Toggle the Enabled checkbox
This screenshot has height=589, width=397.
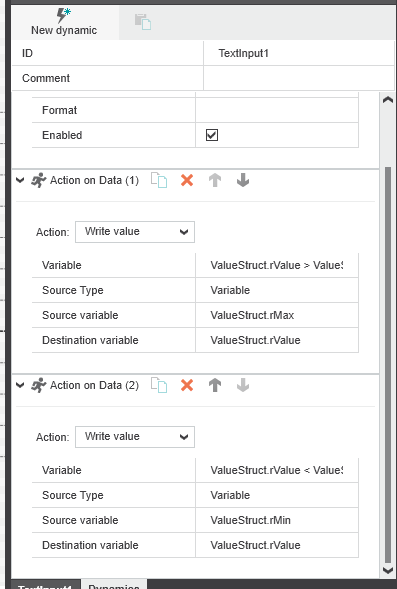(212, 135)
